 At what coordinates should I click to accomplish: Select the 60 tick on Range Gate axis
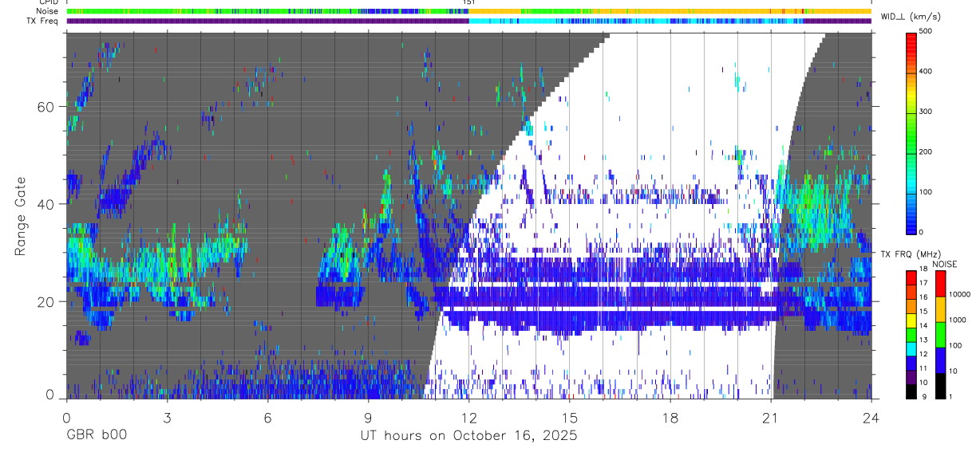coord(45,107)
